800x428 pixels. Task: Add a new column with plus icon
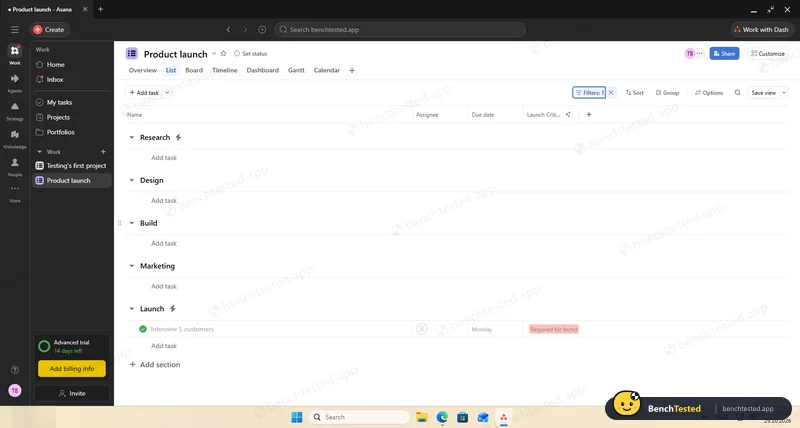tap(589, 115)
